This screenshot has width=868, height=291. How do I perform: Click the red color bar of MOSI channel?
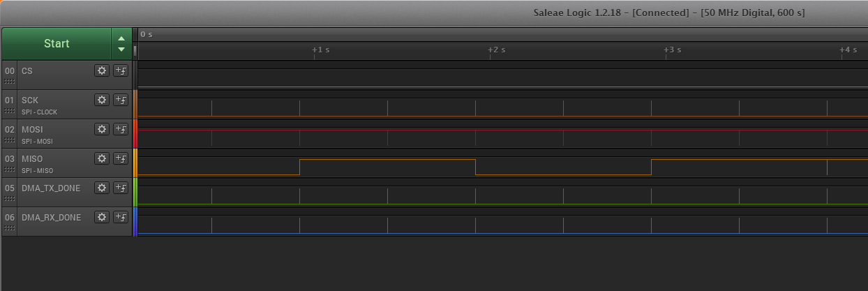coord(135,133)
